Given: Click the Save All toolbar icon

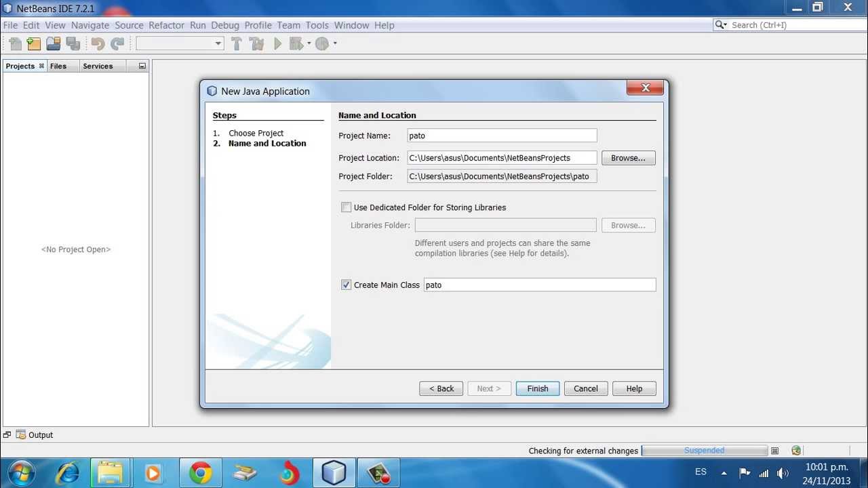Looking at the screenshot, I should coord(73,43).
